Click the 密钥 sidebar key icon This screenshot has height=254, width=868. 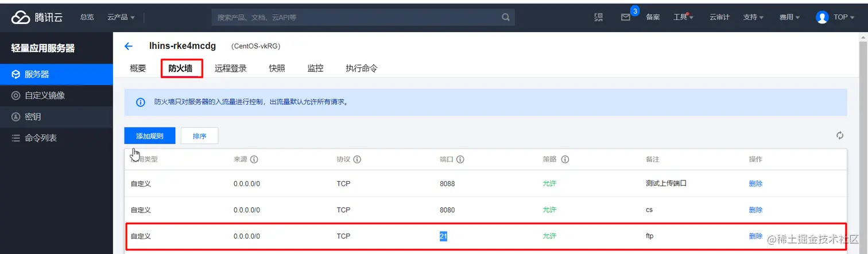coord(16,117)
